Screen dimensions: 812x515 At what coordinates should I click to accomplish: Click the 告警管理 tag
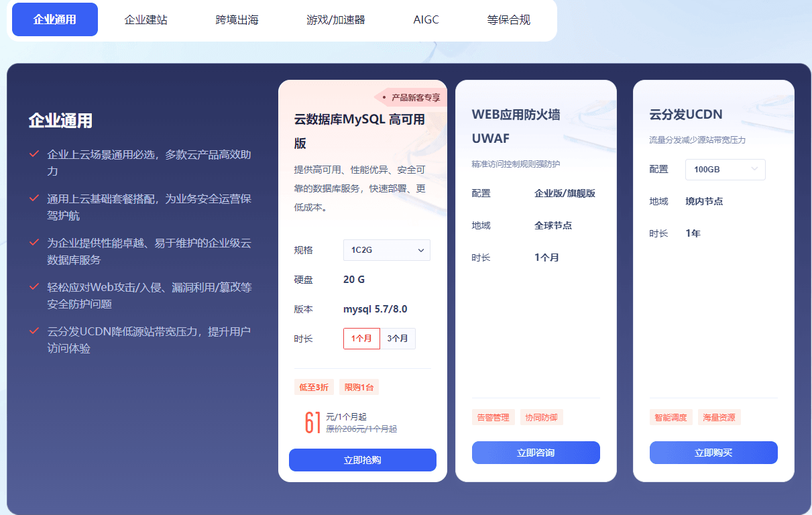click(494, 417)
